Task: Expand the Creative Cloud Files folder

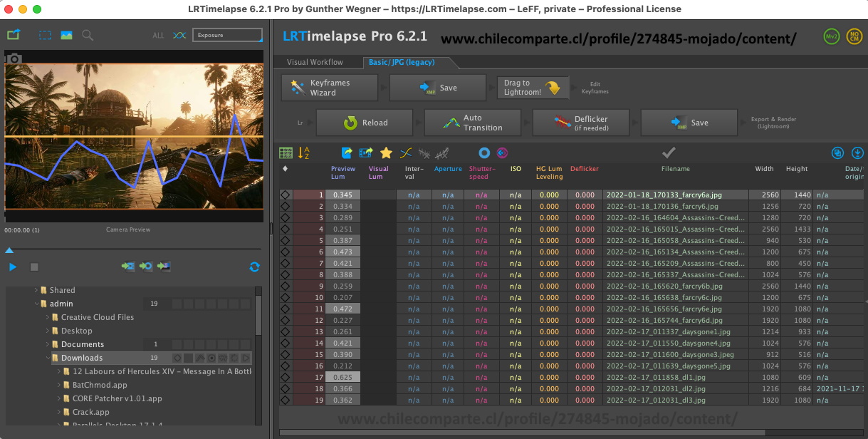Action: (x=48, y=317)
